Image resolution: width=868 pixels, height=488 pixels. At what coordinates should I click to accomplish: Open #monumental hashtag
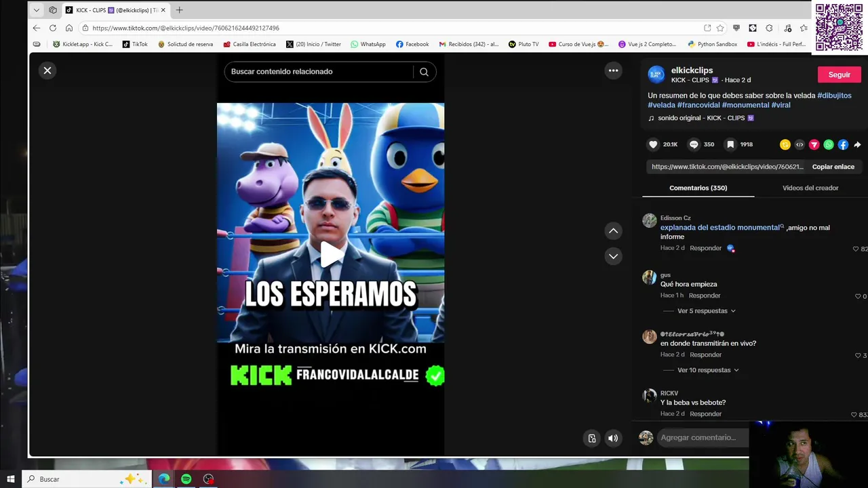[745, 105]
